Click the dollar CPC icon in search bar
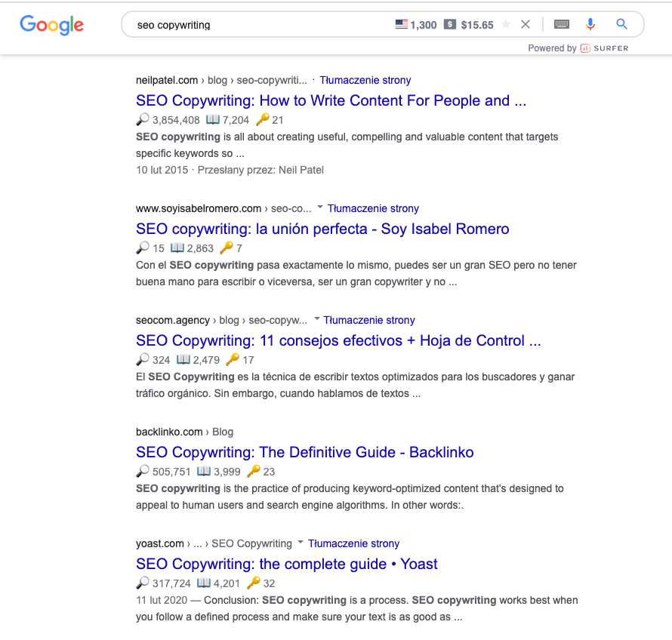This screenshot has height=640, width=672. coord(449,24)
